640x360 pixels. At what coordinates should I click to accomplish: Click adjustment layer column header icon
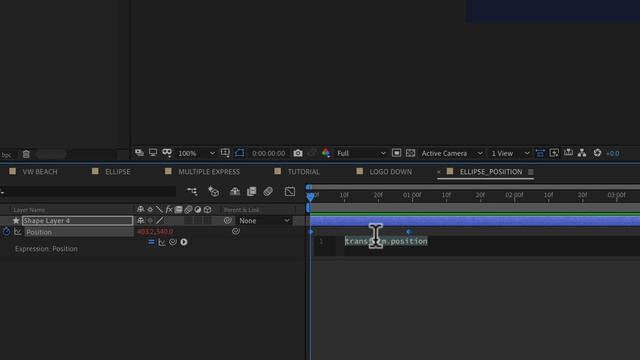coord(198,209)
